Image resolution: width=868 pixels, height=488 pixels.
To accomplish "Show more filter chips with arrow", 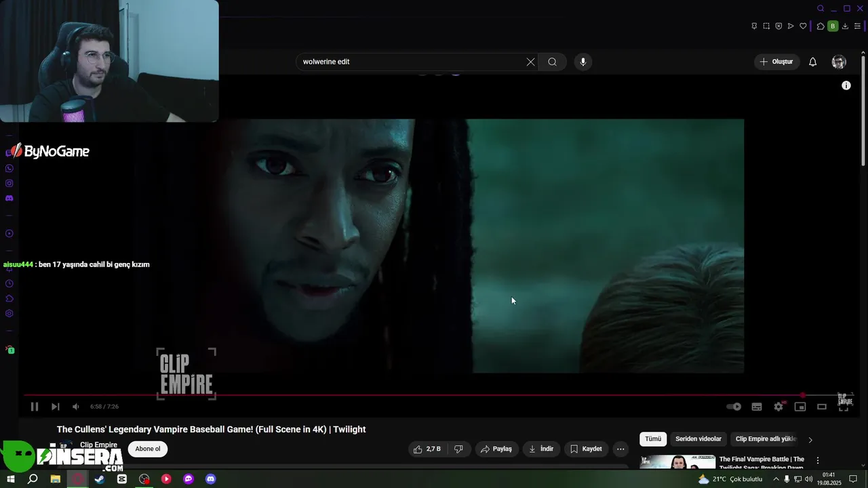I will [x=810, y=440].
